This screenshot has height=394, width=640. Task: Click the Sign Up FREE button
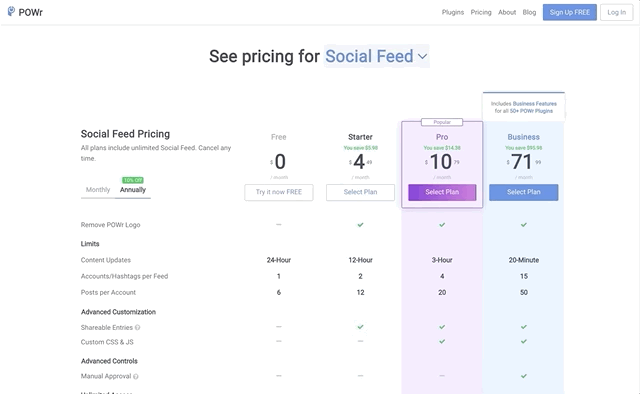569,12
